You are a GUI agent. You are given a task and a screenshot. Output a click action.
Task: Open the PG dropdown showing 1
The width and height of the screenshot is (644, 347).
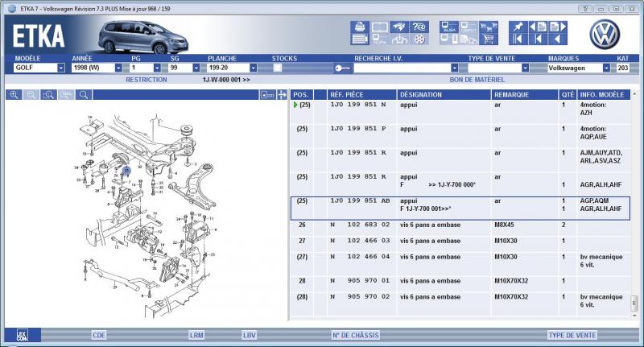pyautogui.click(x=146, y=68)
